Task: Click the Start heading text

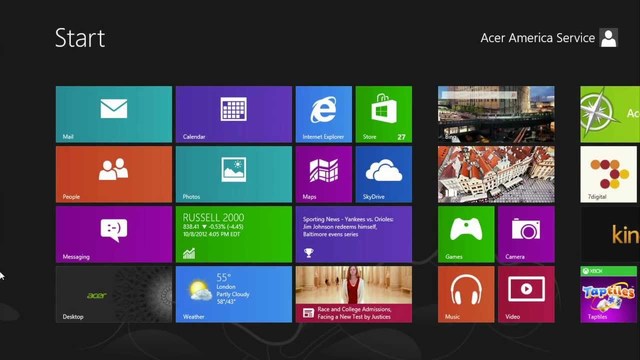Action: (x=80, y=38)
